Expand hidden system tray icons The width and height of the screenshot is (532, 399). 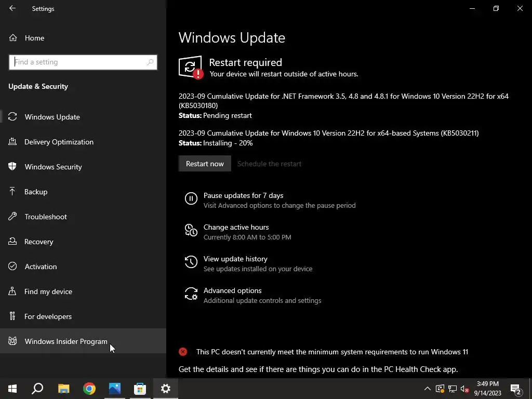[428, 389]
